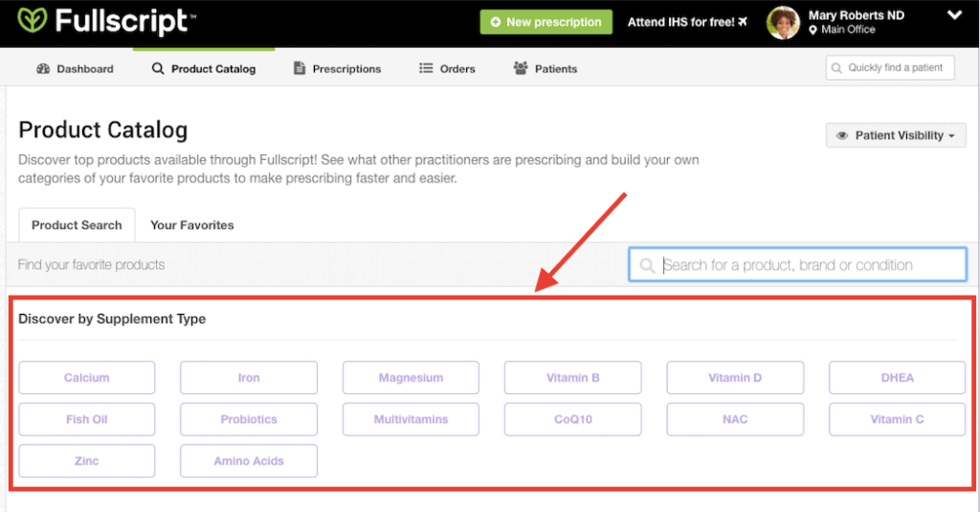Click the eye icon in Patient Visibility
Screen dimensions: 980x512
[842, 136]
